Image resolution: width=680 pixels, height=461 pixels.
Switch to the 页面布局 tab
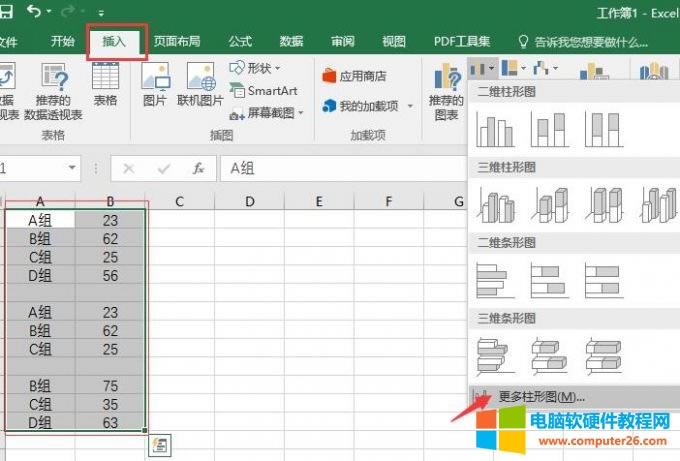[177, 42]
